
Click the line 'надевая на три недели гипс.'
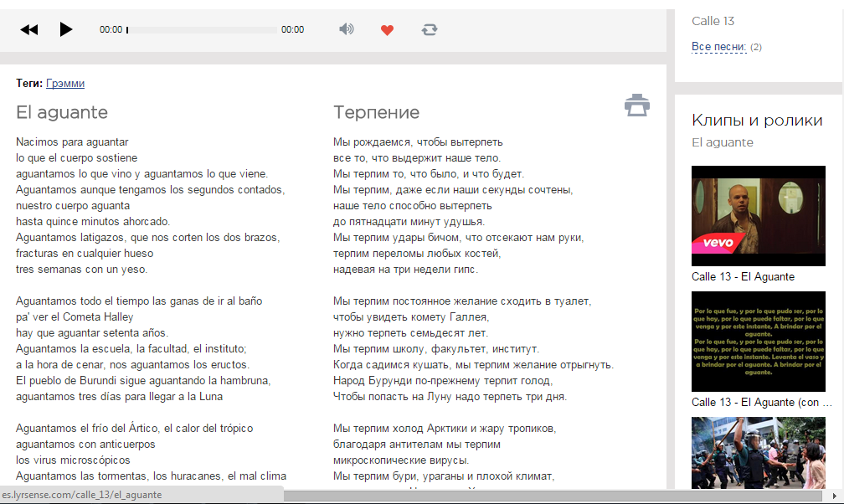click(x=405, y=270)
